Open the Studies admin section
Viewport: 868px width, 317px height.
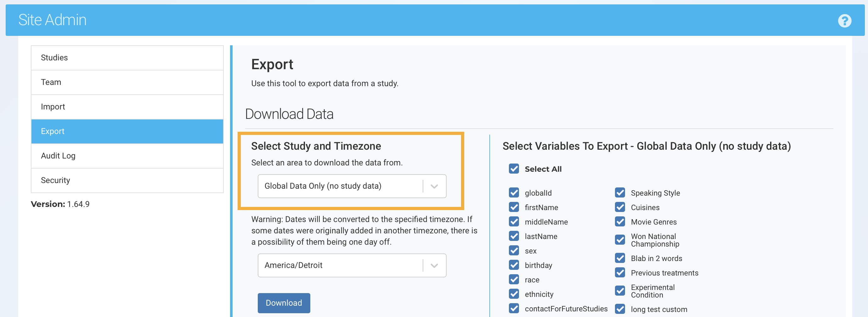[x=127, y=58]
